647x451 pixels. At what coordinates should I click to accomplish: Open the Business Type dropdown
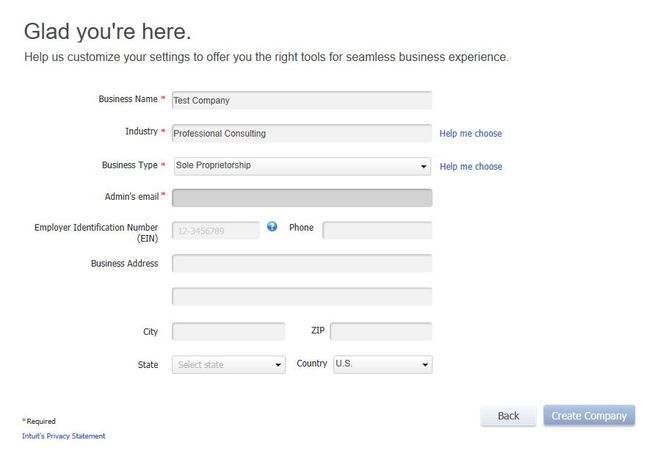[300, 166]
